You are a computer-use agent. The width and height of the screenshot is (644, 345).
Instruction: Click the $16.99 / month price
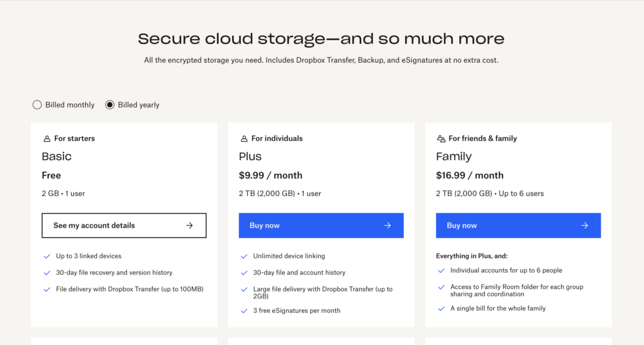pyautogui.click(x=470, y=175)
